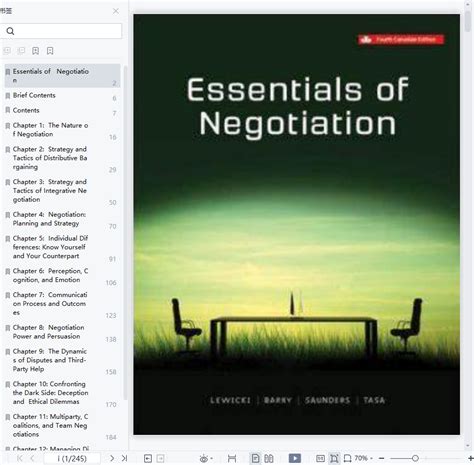The image size is (474, 465).
Task: Enable single page view mode
Action: tap(255, 459)
